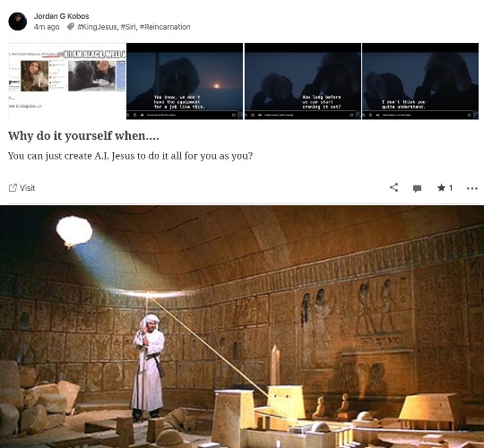Open Jordan G Kobos author name

62,16
